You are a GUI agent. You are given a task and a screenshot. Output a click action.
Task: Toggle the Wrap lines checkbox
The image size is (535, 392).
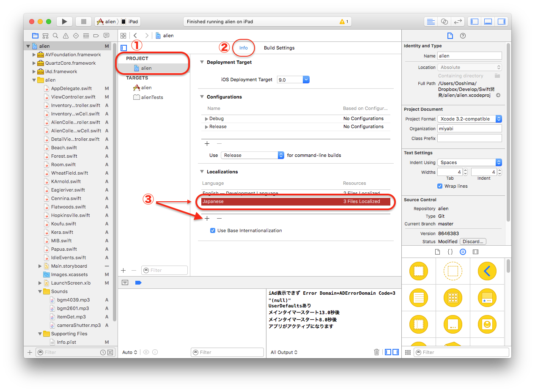[x=440, y=186]
